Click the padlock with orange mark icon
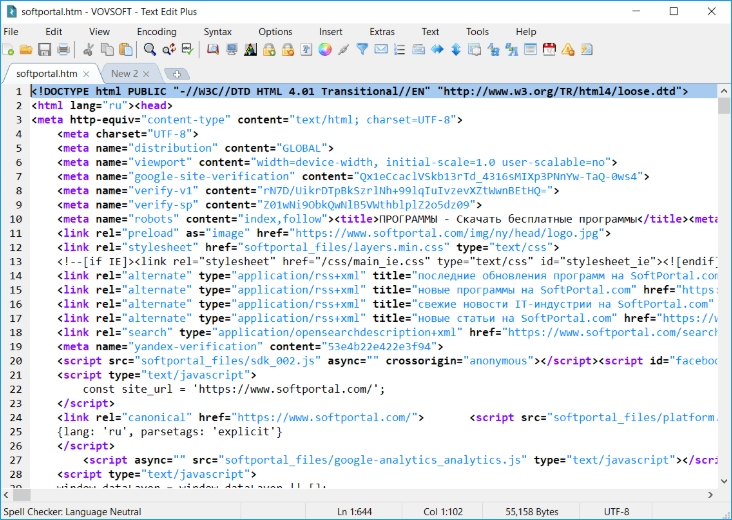The image size is (732, 520). [x=288, y=49]
